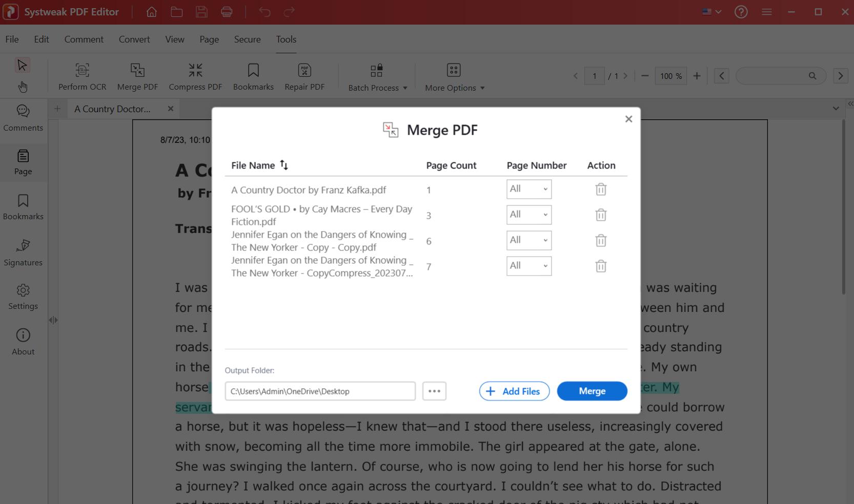The image size is (854, 504).
Task: Select the Hand pan tool
Action: 23,87
